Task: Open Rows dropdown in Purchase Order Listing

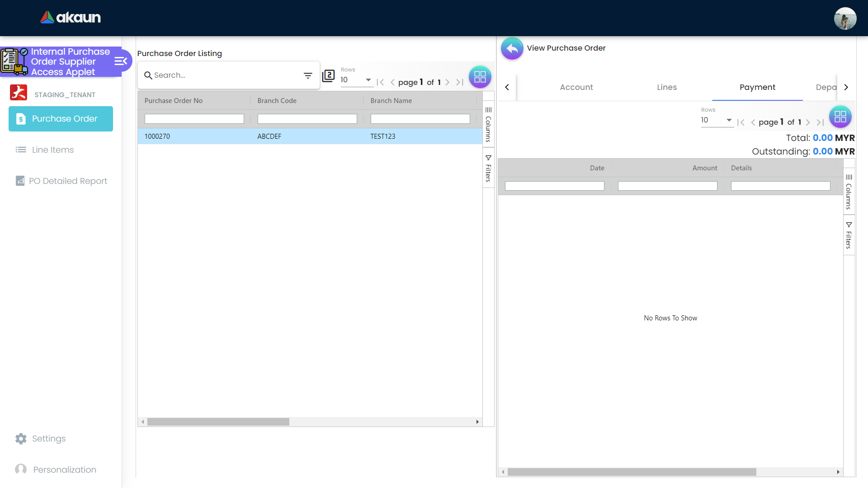Action: 356,80
